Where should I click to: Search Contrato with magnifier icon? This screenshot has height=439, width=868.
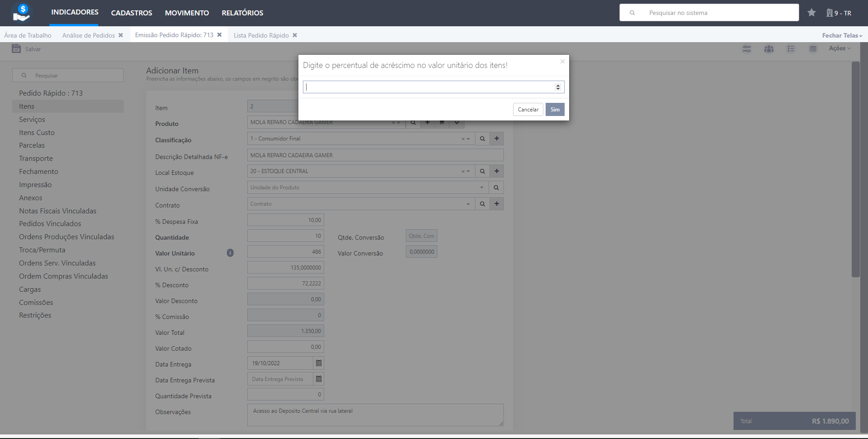tap(483, 204)
